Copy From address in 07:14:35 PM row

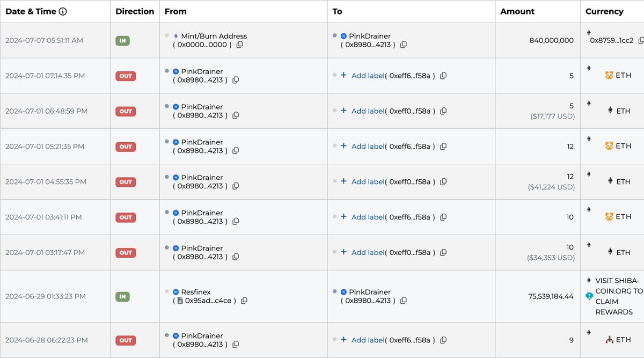tap(235, 80)
